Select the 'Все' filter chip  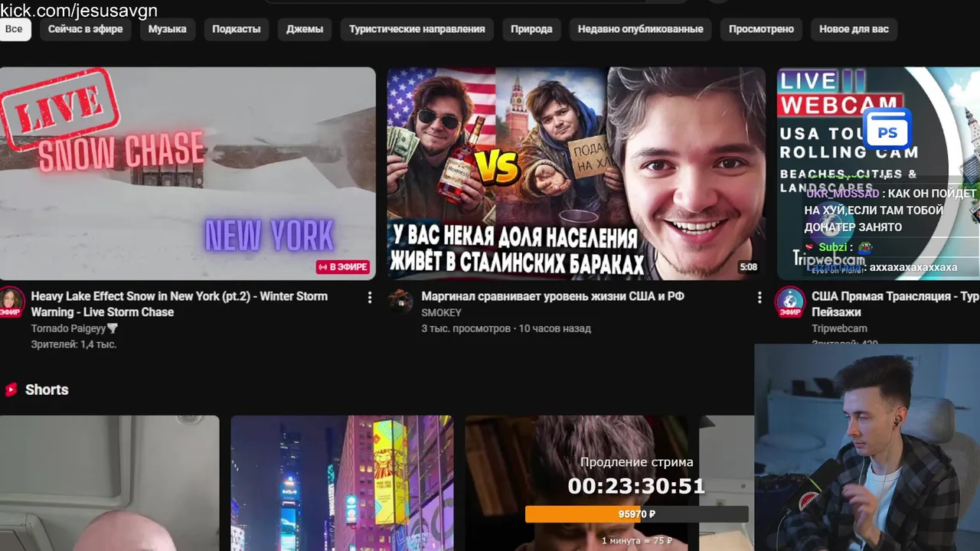pyautogui.click(x=14, y=29)
